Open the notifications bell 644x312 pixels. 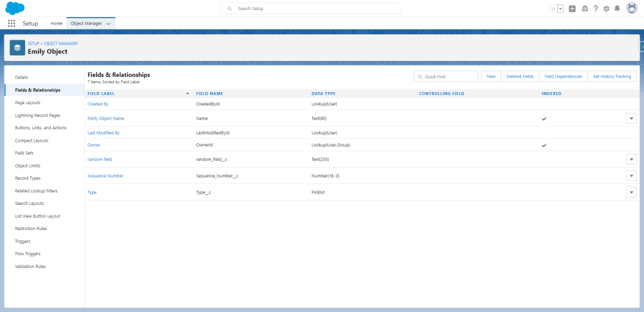[x=617, y=9]
